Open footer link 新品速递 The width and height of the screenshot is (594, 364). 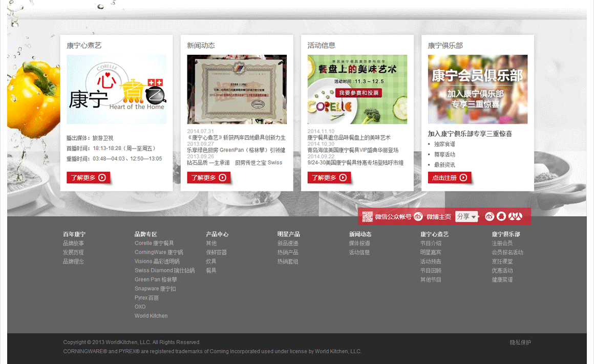coord(288,243)
